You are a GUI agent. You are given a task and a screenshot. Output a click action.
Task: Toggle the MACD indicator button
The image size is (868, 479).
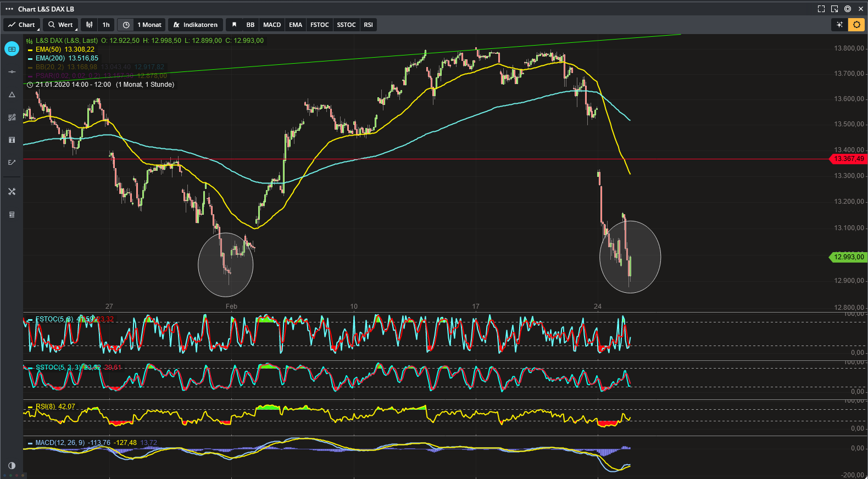point(272,25)
